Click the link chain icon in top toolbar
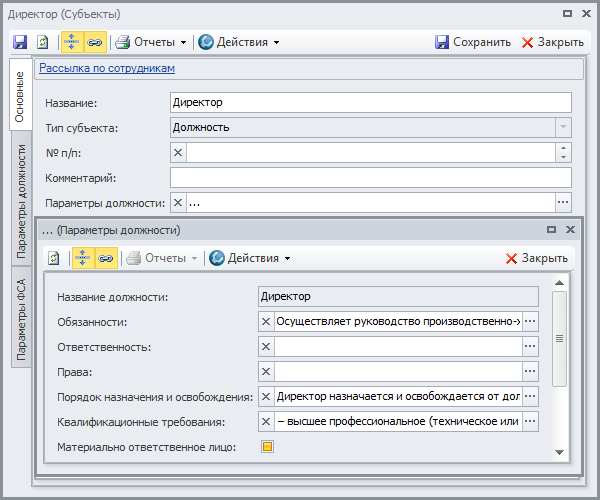Screen dimensions: 600x500 (x=95, y=42)
